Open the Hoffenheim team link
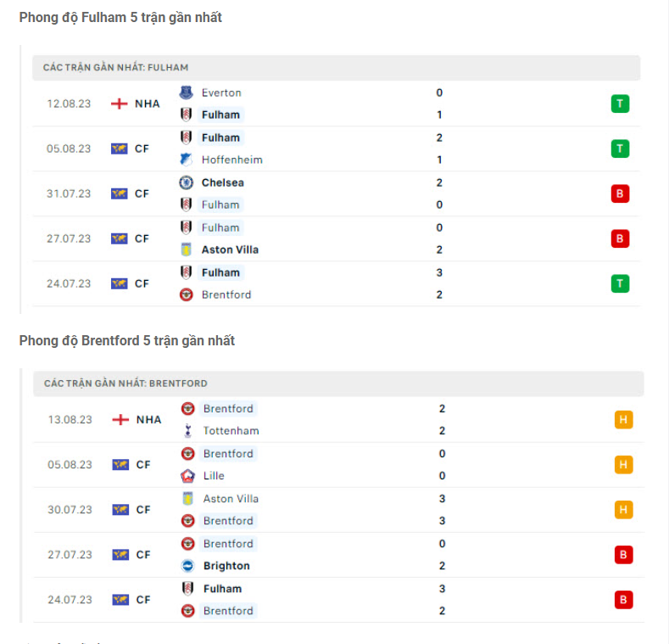This screenshot has width=669, height=644. coord(231,160)
